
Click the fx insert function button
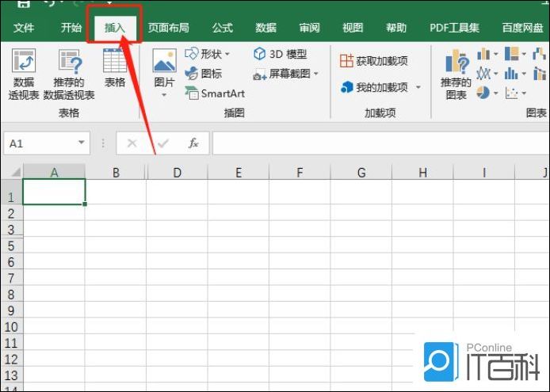193,143
